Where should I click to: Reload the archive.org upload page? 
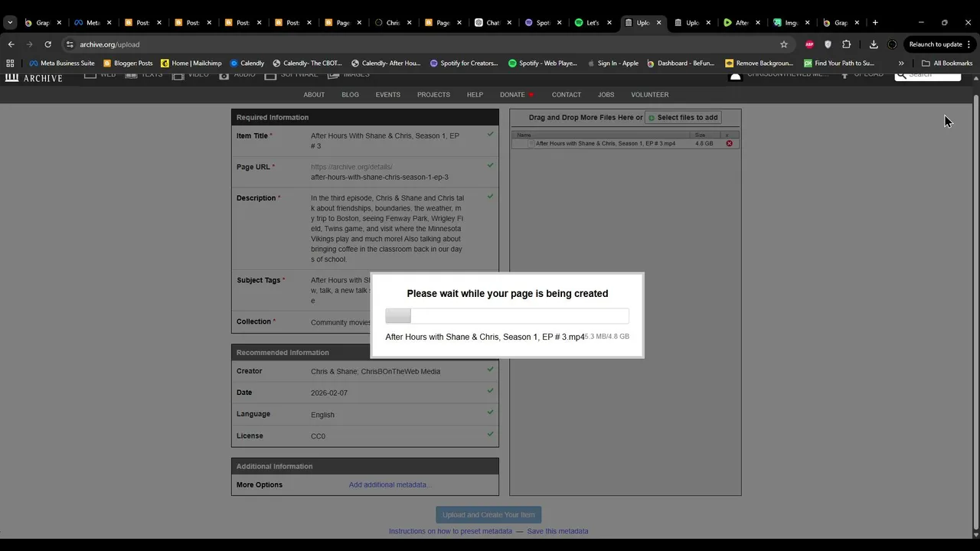click(x=47, y=44)
